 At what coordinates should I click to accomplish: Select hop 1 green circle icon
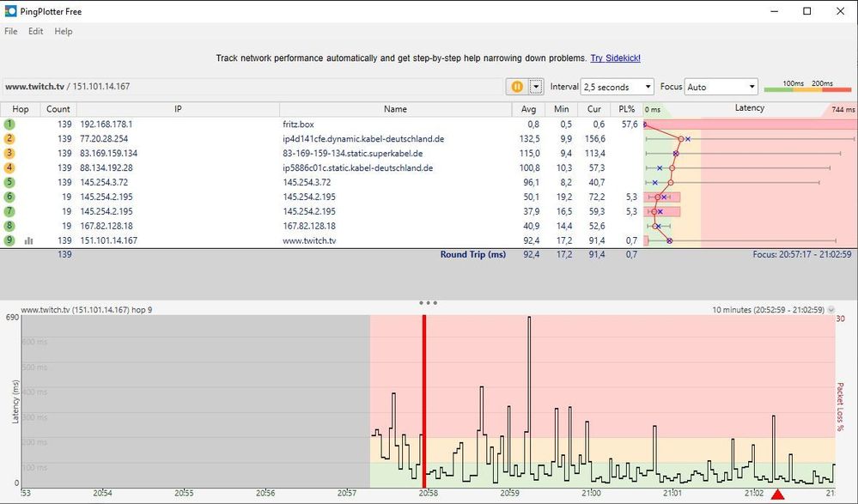[9, 124]
